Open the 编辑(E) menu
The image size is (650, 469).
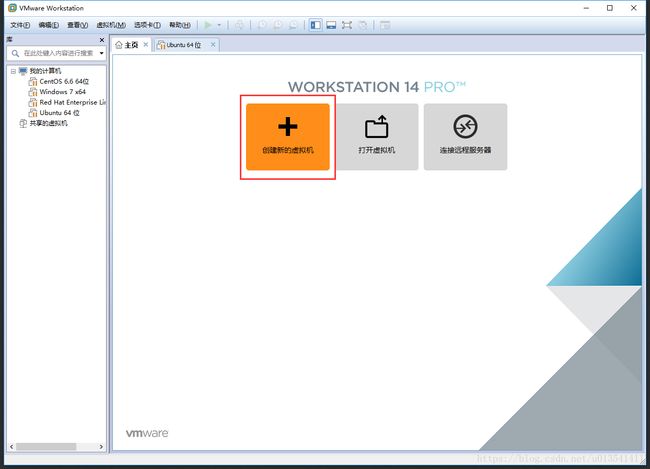(x=49, y=25)
